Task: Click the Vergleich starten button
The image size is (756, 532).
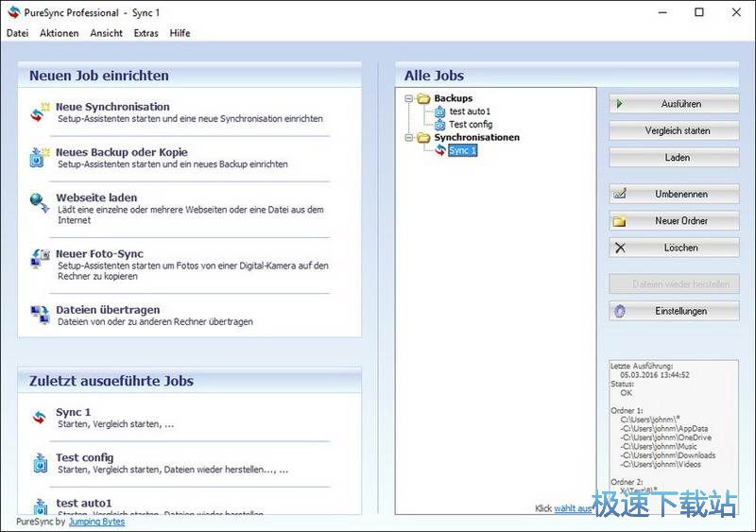Action: tap(674, 130)
